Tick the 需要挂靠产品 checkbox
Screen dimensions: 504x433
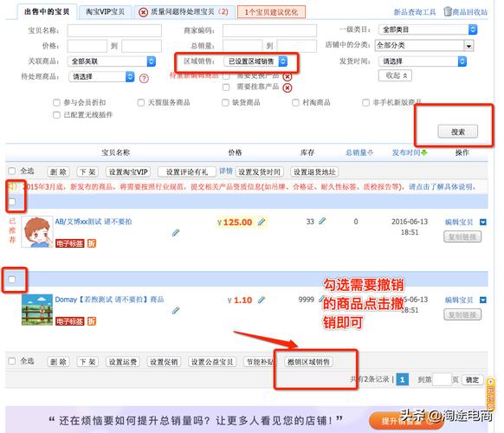coord(226,87)
